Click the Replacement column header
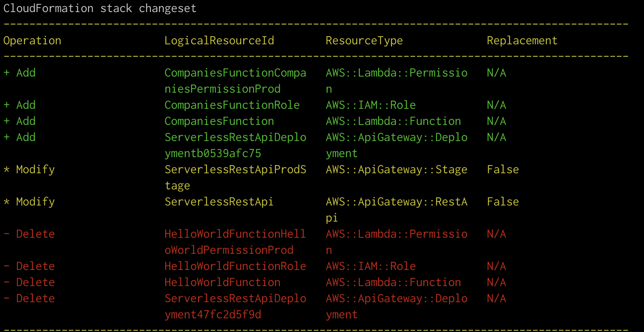Image resolution: width=644 pixels, height=332 pixels. [522, 41]
